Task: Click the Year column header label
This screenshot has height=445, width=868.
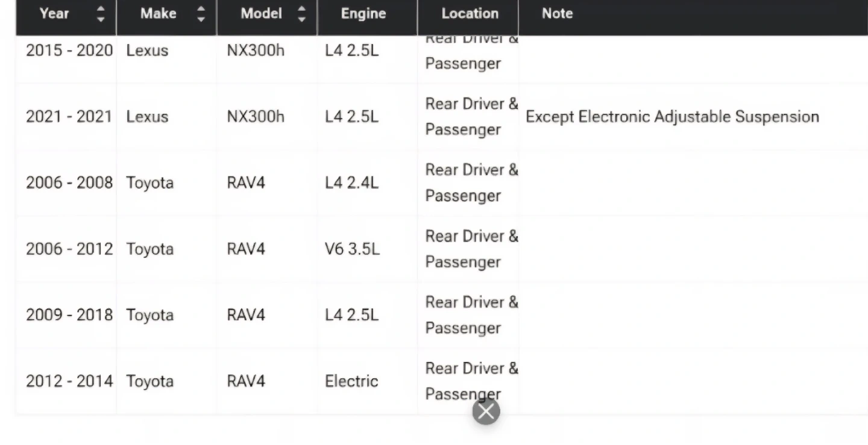Action: click(x=54, y=13)
